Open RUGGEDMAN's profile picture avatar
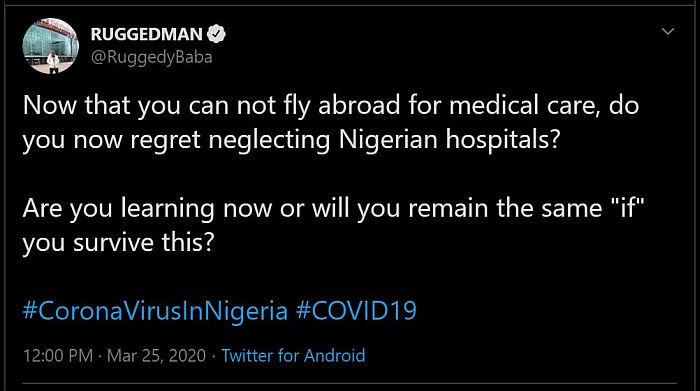 (x=50, y=46)
